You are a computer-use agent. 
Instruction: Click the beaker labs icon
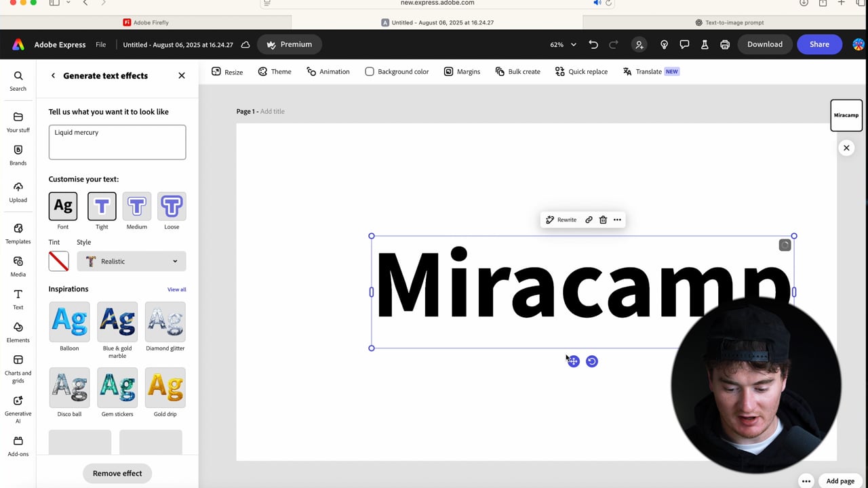705,45
